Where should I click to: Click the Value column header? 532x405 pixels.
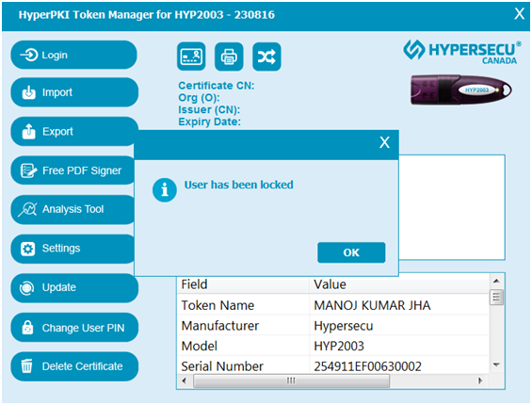click(x=399, y=284)
